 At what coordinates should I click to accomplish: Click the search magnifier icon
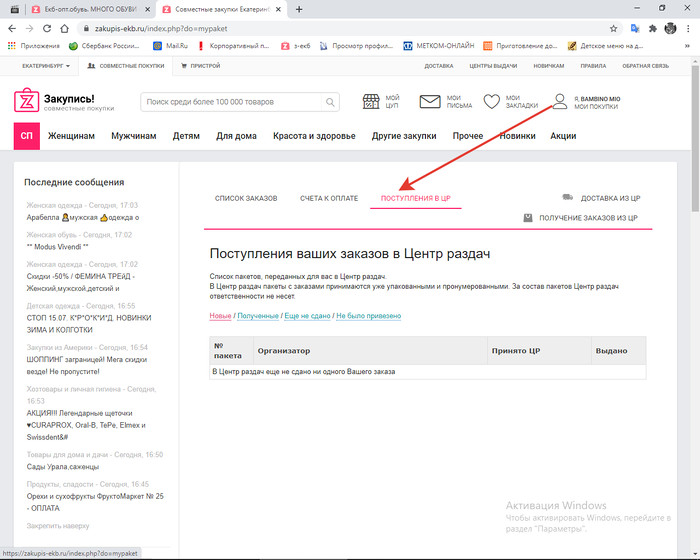331,102
